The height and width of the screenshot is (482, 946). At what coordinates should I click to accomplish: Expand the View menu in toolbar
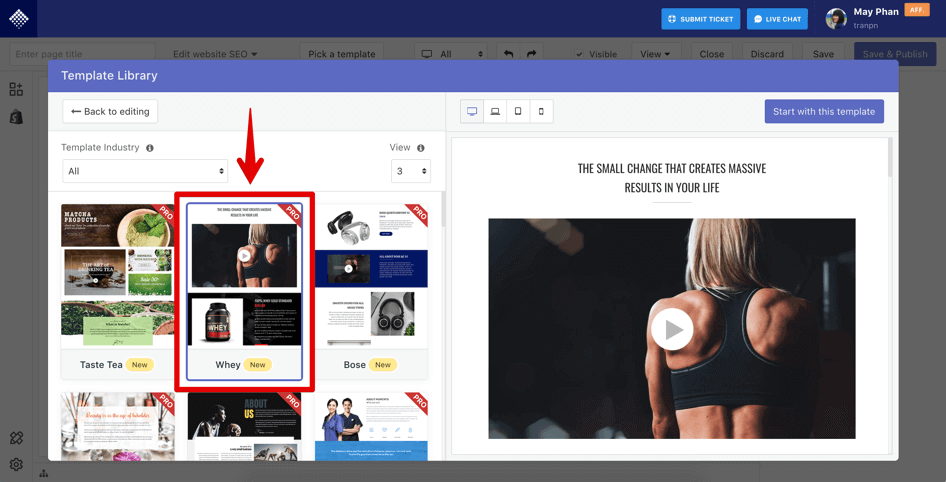click(655, 54)
